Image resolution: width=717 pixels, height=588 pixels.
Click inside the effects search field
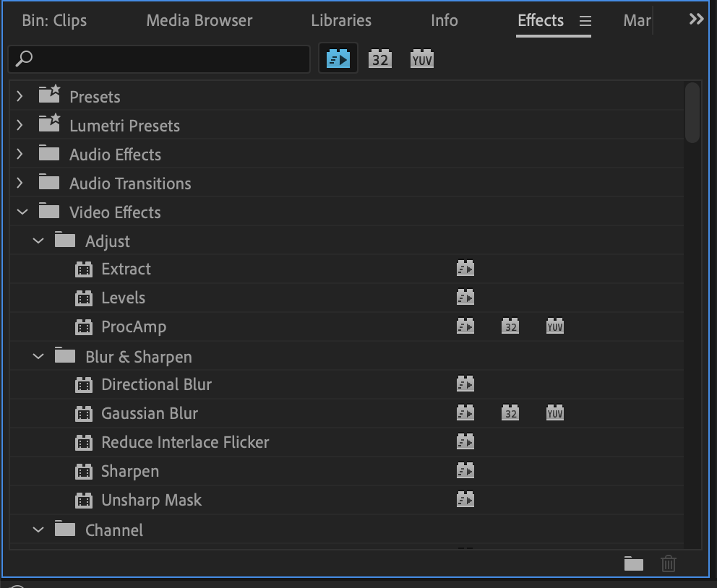tap(159, 59)
